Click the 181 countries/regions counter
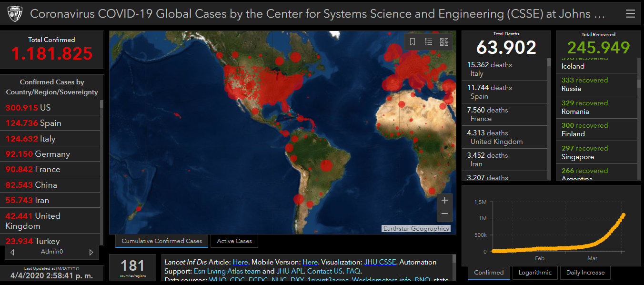The image size is (644, 285). tap(133, 267)
